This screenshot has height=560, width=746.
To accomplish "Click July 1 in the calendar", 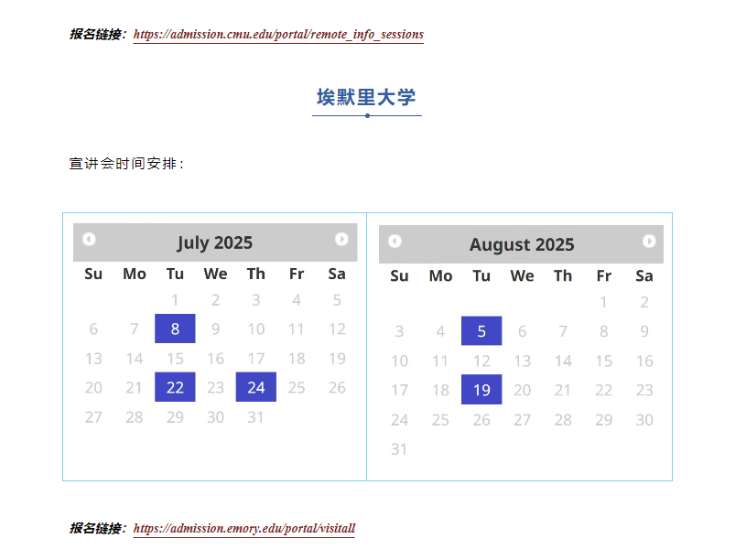I will pyautogui.click(x=175, y=300).
